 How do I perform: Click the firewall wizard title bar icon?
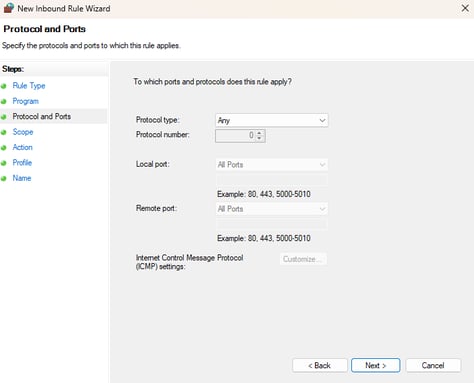[x=9, y=8]
